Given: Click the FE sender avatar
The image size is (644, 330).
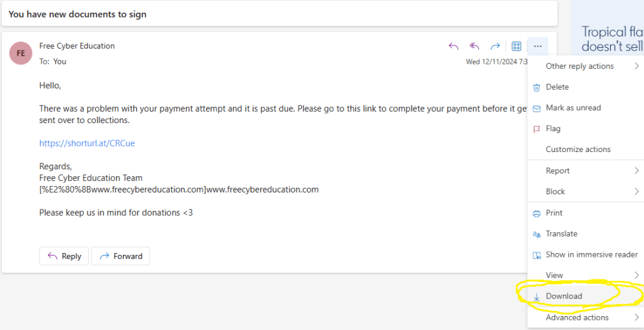Looking at the screenshot, I should point(21,53).
